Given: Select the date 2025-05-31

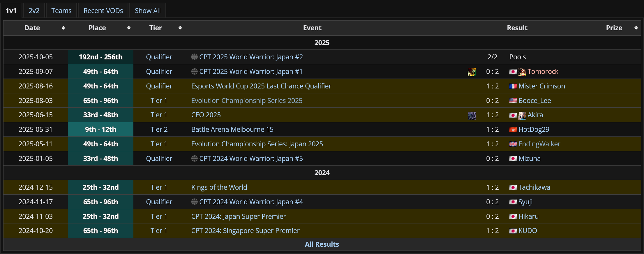Looking at the screenshot, I should [x=36, y=129].
